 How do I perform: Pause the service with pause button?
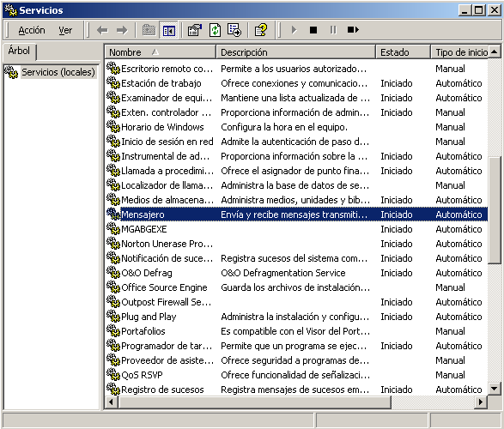(333, 30)
